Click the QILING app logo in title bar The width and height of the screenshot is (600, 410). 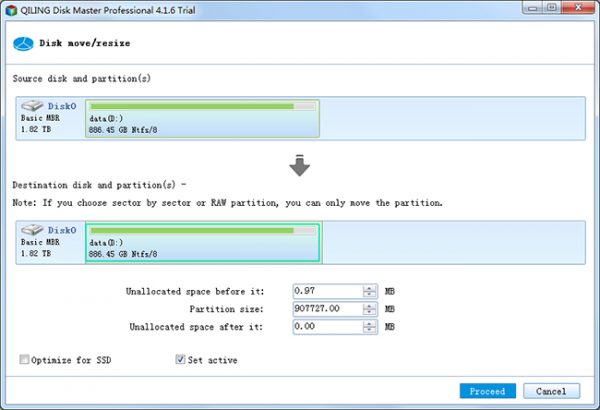[x=11, y=10]
